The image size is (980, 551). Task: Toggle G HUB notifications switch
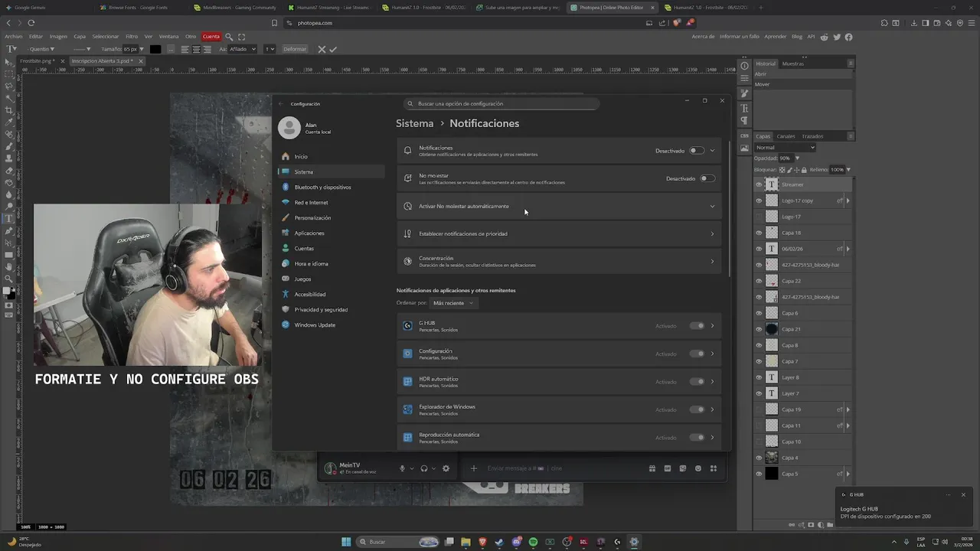pyautogui.click(x=696, y=326)
